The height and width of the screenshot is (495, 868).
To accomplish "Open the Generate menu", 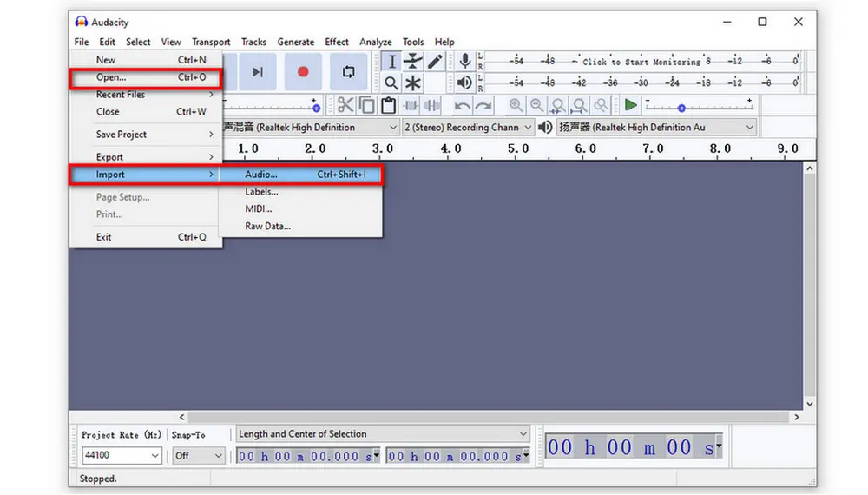I will coord(296,42).
